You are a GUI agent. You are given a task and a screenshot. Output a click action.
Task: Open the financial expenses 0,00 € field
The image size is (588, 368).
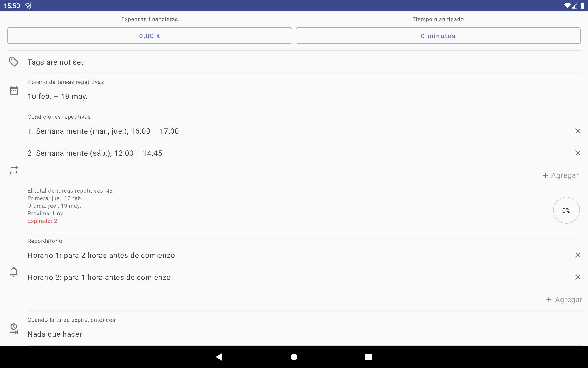coord(150,36)
